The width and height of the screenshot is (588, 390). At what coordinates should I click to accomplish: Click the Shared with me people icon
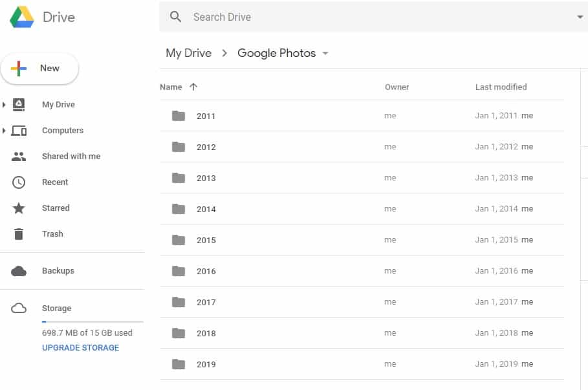click(x=19, y=157)
